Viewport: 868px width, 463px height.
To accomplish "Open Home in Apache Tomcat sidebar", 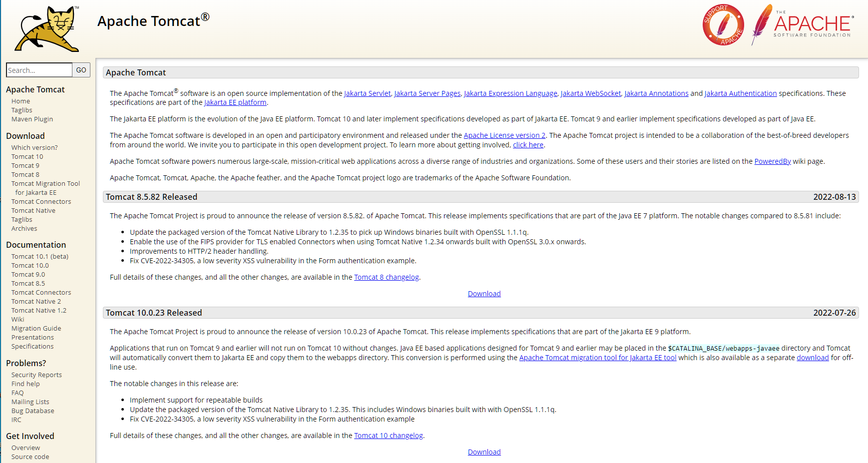I will [21, 101].
